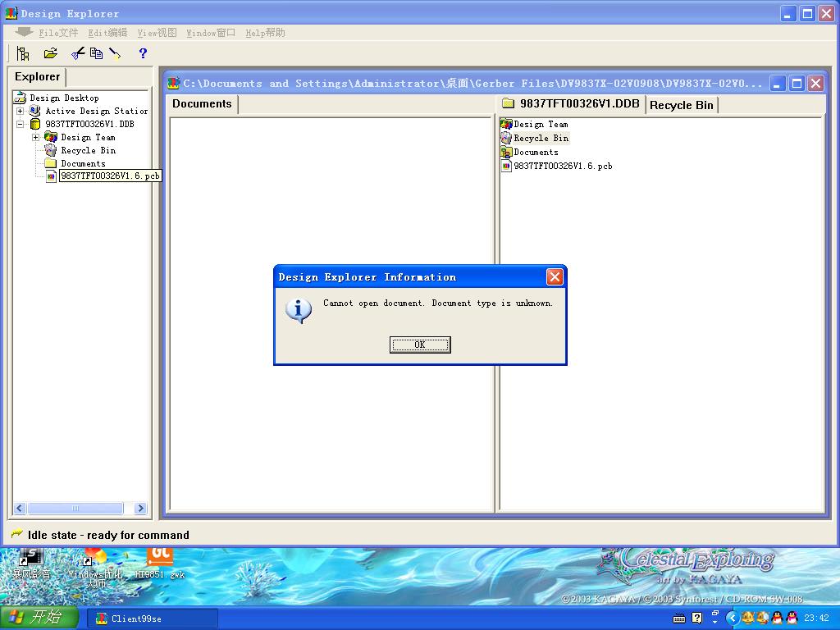Image resolution: width=840 pixels, height=630 pixels.
Task: Click the Windows优化大师 desktop shortcut
Action: 95,568
